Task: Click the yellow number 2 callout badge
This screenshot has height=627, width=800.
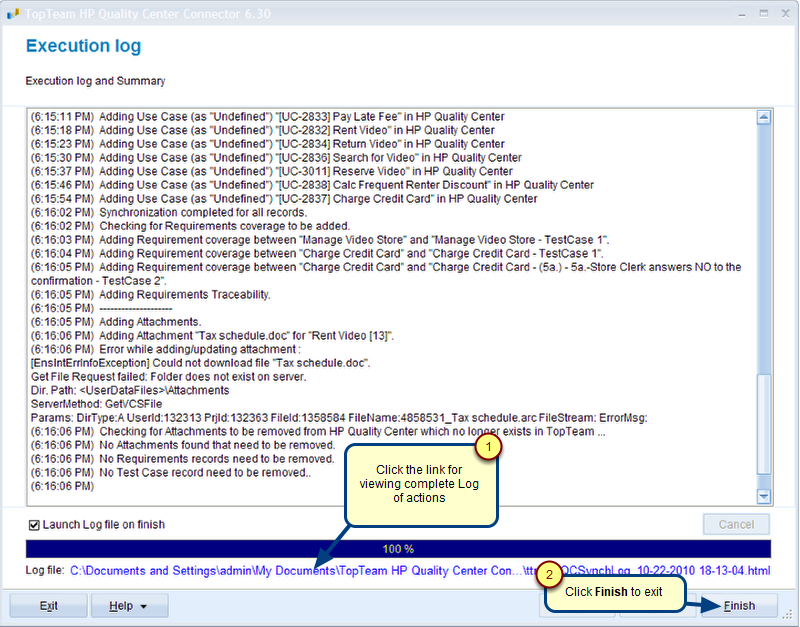Action: [x=548, y=575]
